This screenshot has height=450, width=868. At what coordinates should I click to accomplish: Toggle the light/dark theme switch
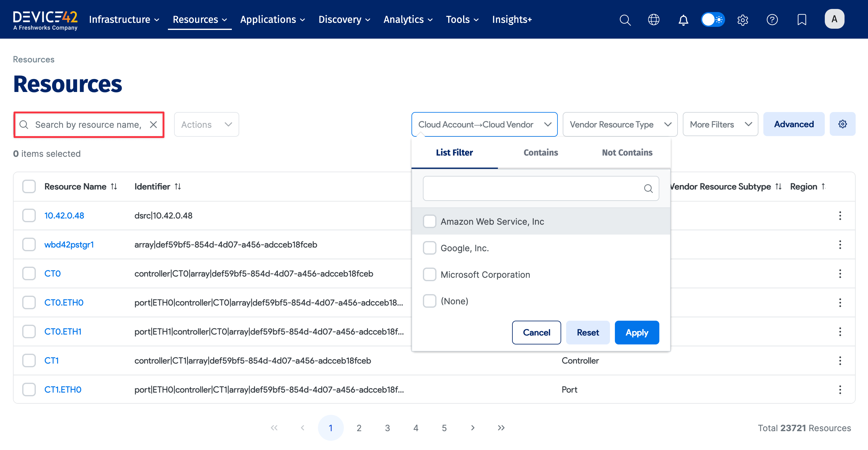(713, 19)
